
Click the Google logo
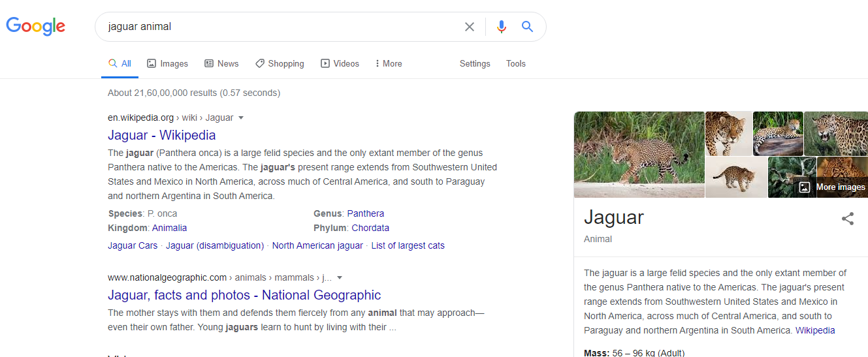pyautogui.click(x=36, y=26)
